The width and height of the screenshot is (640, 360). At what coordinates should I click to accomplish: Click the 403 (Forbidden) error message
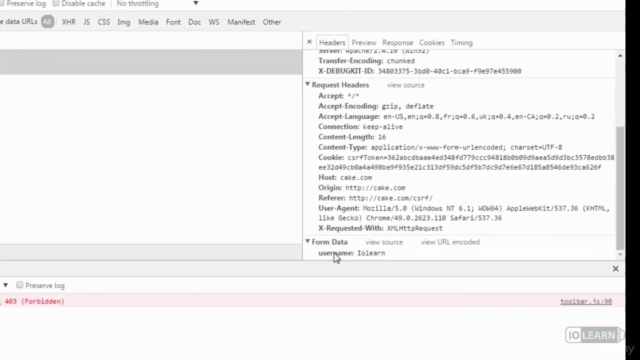[x=34, y=301]
